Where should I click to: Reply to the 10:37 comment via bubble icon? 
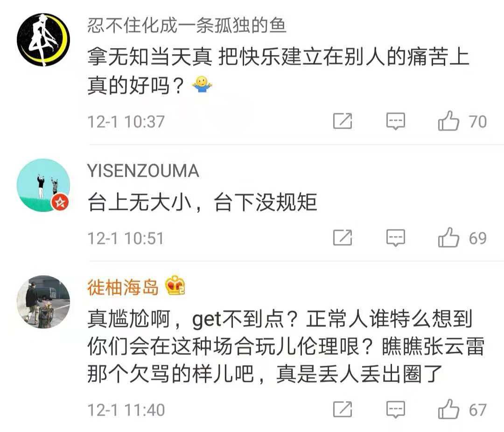(396, 121)
